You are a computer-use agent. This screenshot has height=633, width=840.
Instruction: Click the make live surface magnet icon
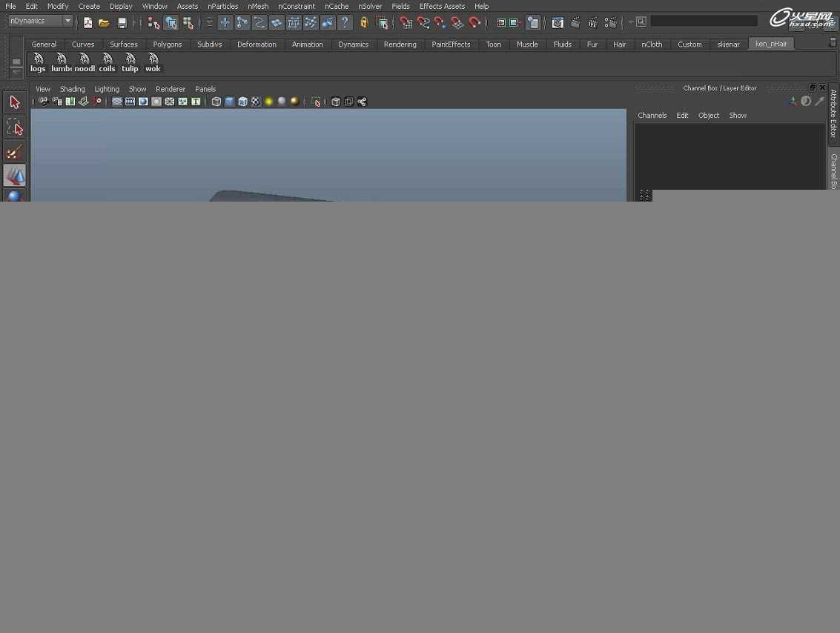pyautogui.click(x=474, y=22)
